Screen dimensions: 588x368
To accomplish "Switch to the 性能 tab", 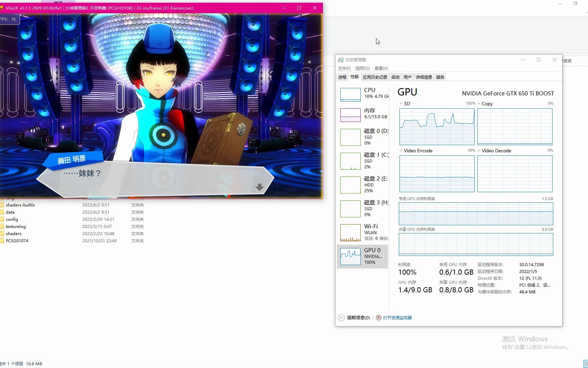I will pyautogui.click(x=355, y=77).
